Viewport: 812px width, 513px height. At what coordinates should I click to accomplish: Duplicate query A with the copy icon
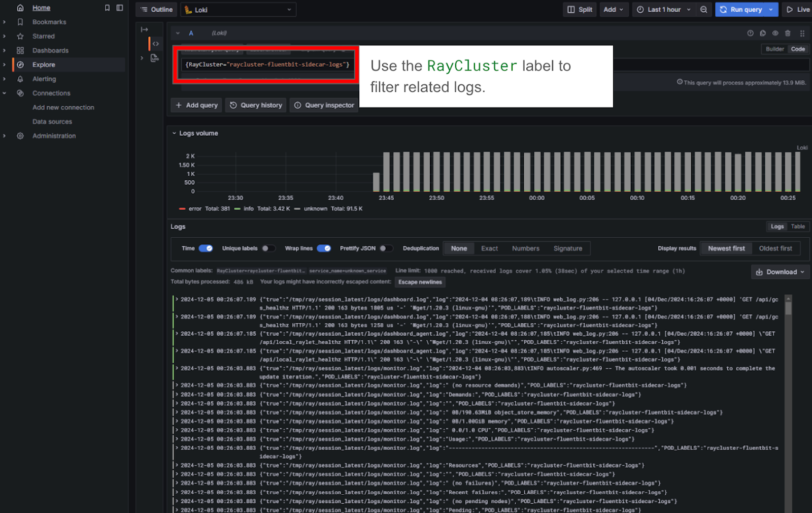[x=763, y=33]
